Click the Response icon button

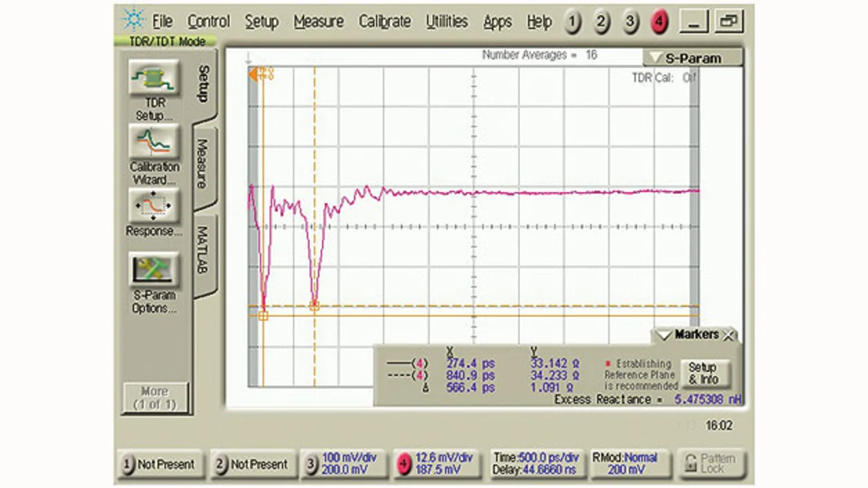click(154, 205)
